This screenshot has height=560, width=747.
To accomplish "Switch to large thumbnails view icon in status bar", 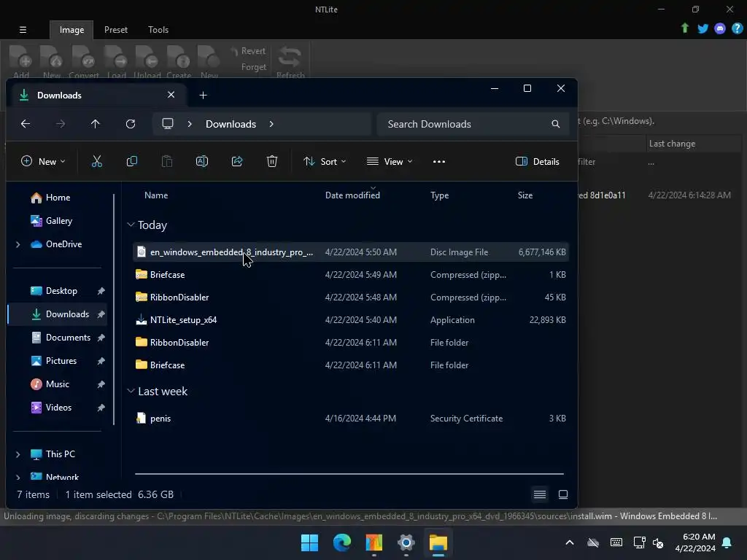I will pyautogui.click(x=563, y=494).
